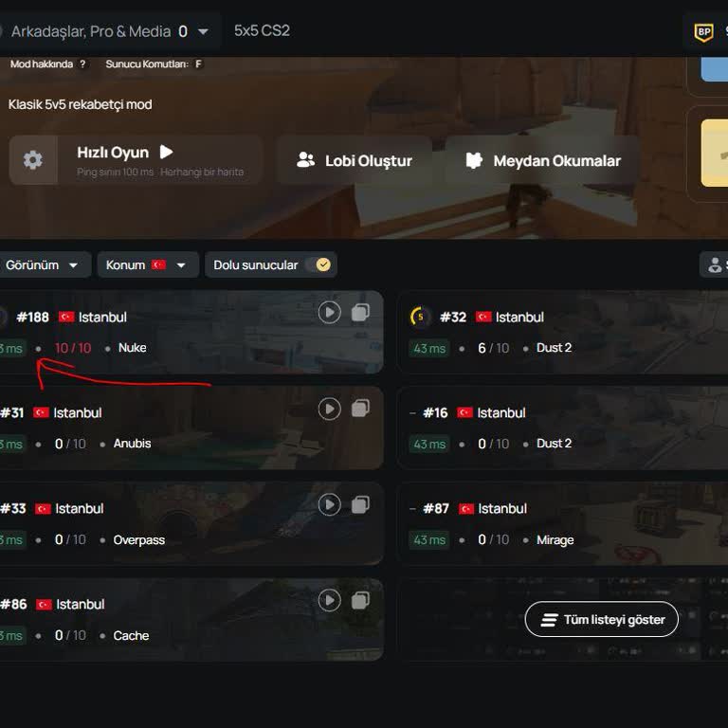The height and width of the screenshot is (728, 728).
Task: Click the Meydan Okumalar puzzle icon
Action: (474, 160)
